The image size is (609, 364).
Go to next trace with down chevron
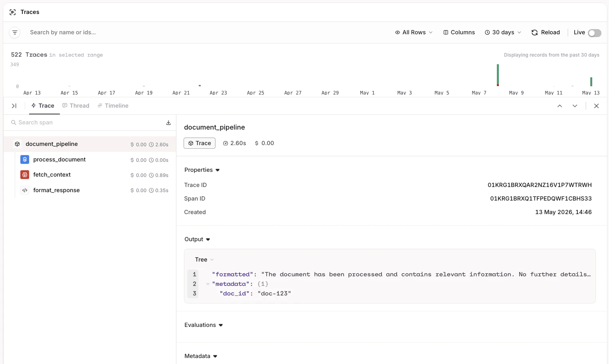click(x=575, y=106)
